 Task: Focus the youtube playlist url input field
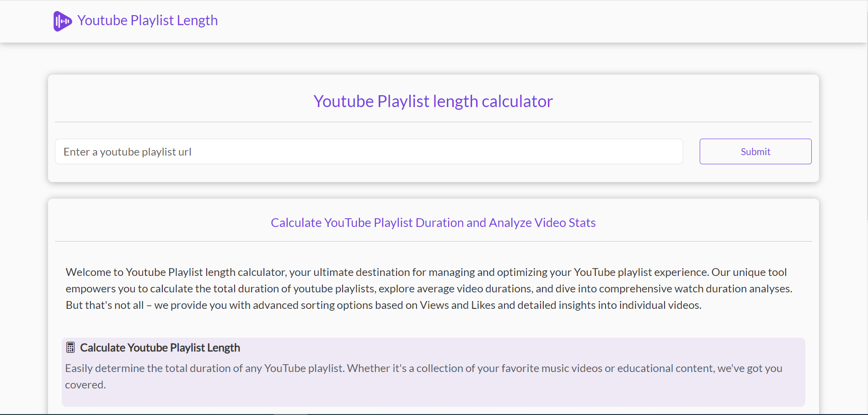[x=369, y=151]
